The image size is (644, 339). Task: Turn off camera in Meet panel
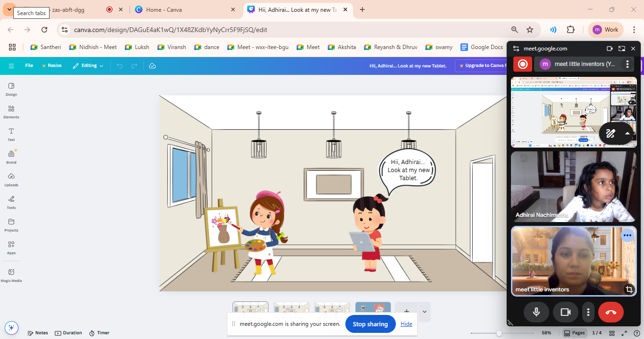(x=565, y=312)
